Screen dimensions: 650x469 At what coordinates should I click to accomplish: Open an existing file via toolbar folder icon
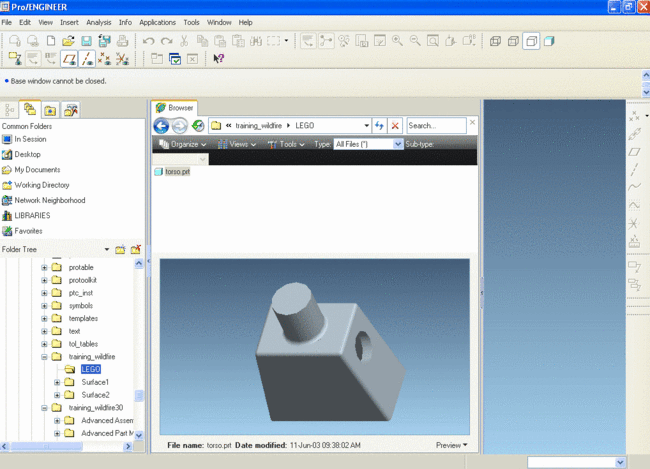tap(68, 41)
